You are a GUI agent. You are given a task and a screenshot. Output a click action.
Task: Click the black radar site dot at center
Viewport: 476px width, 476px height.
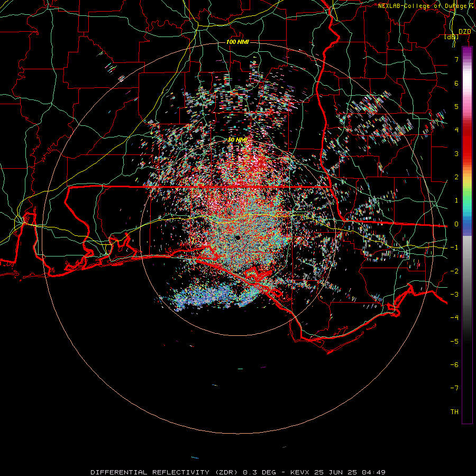coord(237,237)
